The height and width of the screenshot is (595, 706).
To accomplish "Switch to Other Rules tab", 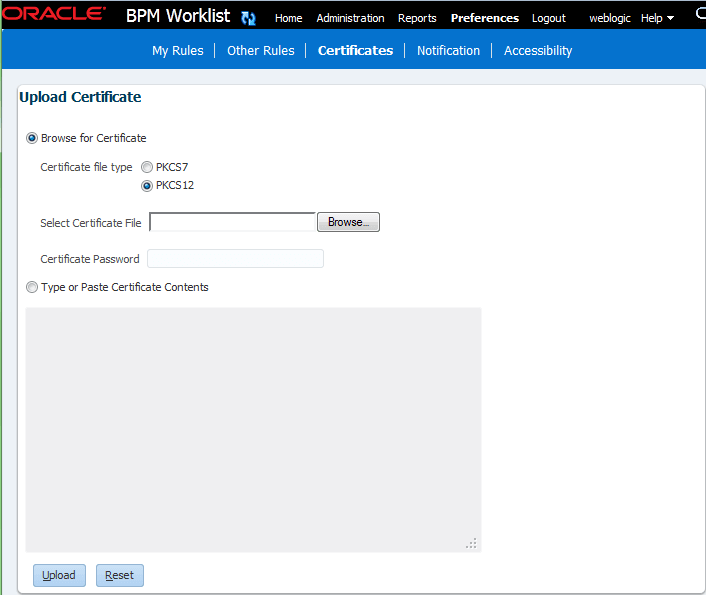I will point(261,50).
